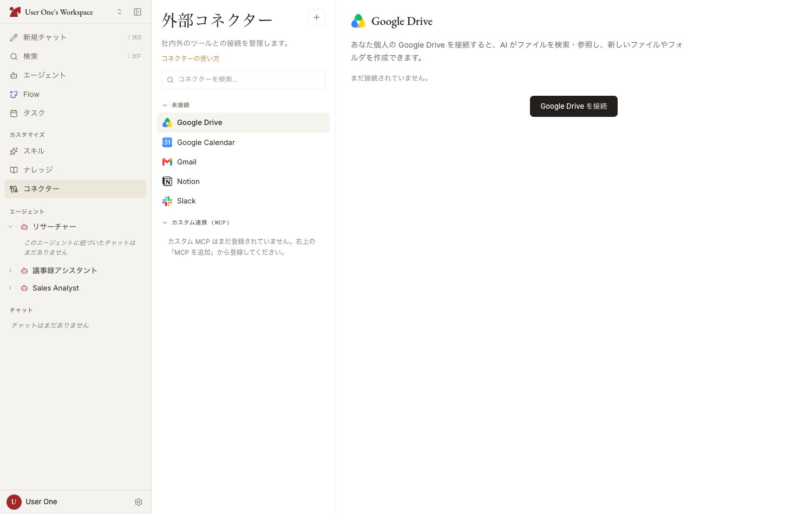The image size is (812, 514).
Task: Open the タスク page
Action: coord(75,113)
